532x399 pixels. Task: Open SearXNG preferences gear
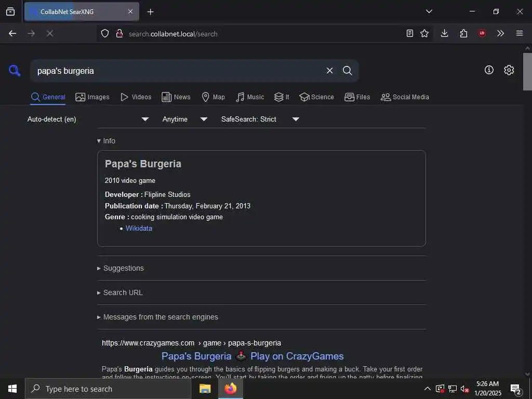pos(509,70)
